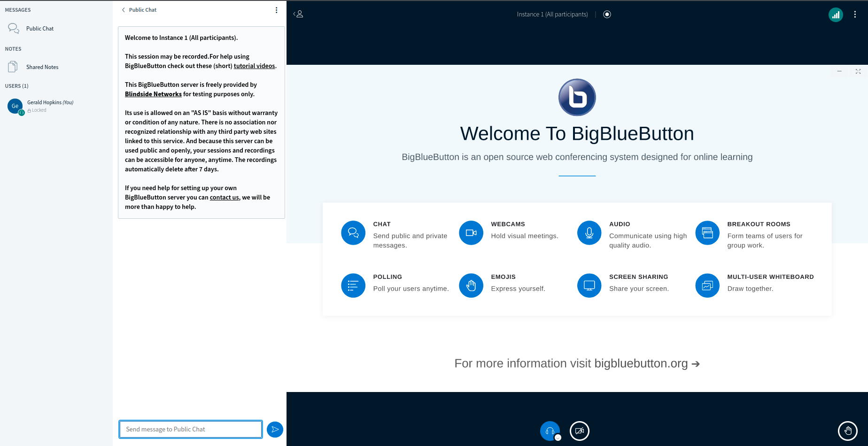
Task: Click the Audio microphone feature icon
Action: 589,233
